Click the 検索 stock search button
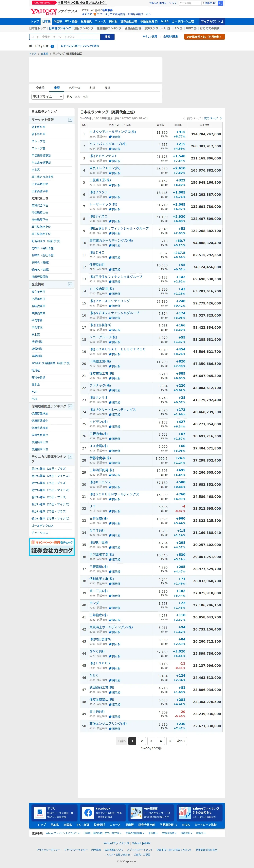This screenshot has height=868, width=254. [x=107, y=37]
